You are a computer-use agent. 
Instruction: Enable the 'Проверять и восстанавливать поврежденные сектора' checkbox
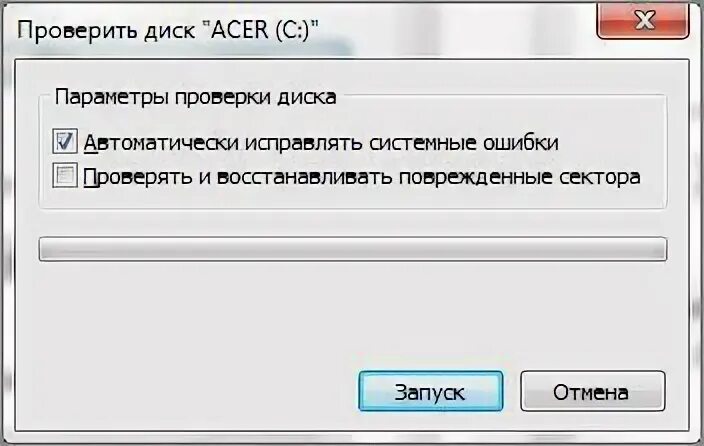click(x=65, y=176)
